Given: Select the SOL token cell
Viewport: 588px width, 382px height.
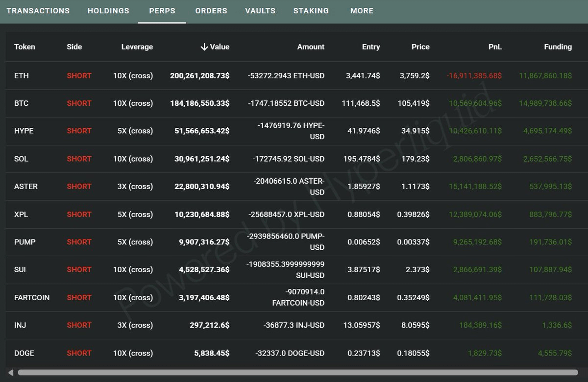Looking at the screenshot, I should tap(22, 159).
